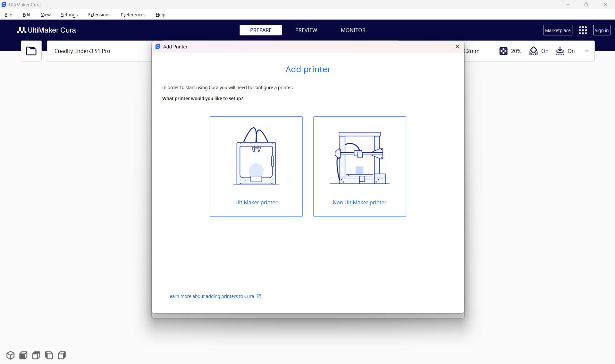Click the 'What printer would you like to setup?' text
The width and height of the screenshot is (615, 364).
click(203, 98)
